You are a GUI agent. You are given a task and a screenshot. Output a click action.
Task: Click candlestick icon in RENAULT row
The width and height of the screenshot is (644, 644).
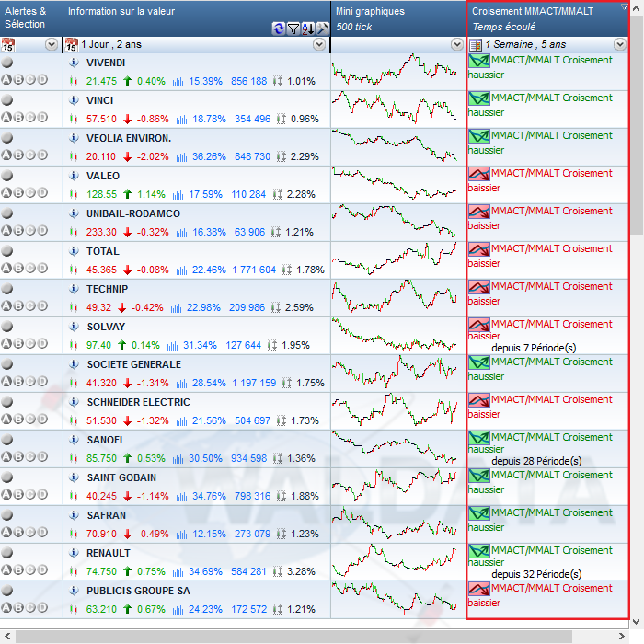pyautogui.click(x=74, y=571)
